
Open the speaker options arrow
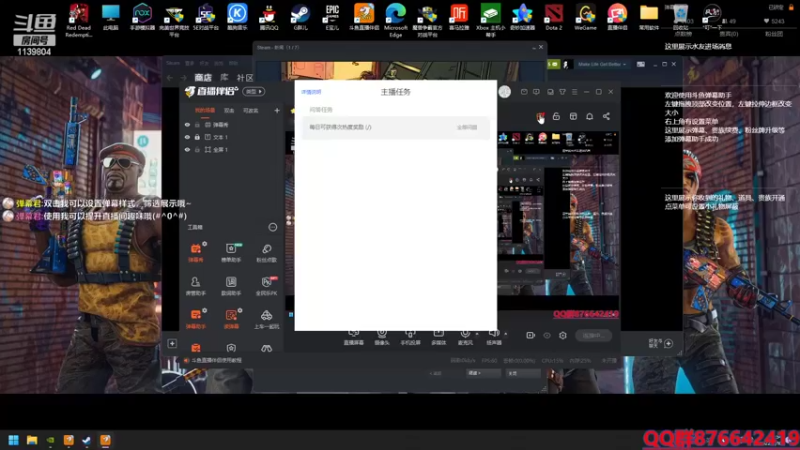tap(505, 334)
